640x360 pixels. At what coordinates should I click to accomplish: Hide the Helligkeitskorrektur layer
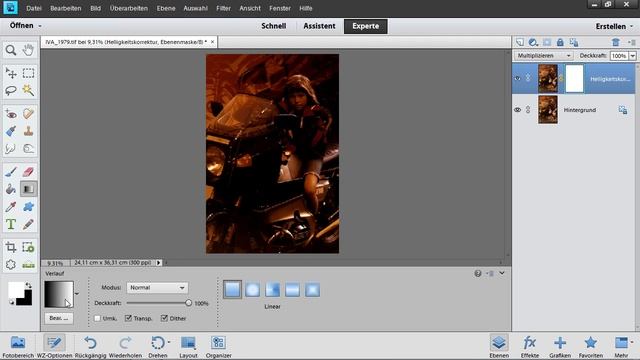pyautogui.click(x=518, y=78)
